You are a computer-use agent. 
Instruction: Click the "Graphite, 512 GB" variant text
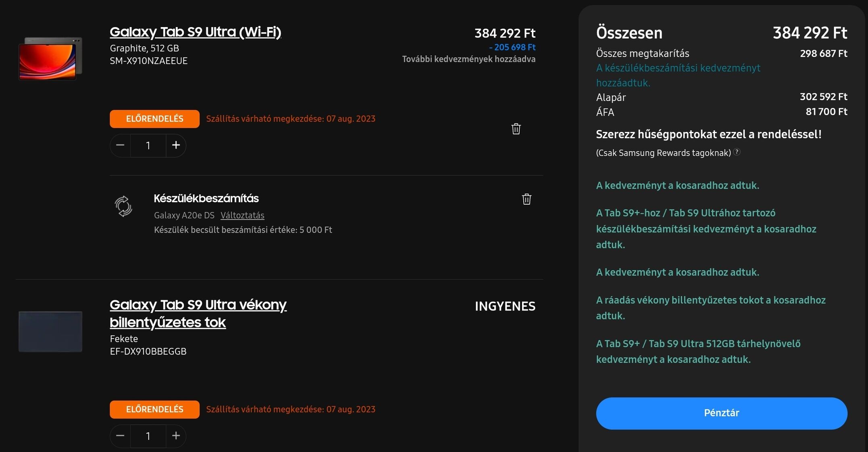point(144,48)
